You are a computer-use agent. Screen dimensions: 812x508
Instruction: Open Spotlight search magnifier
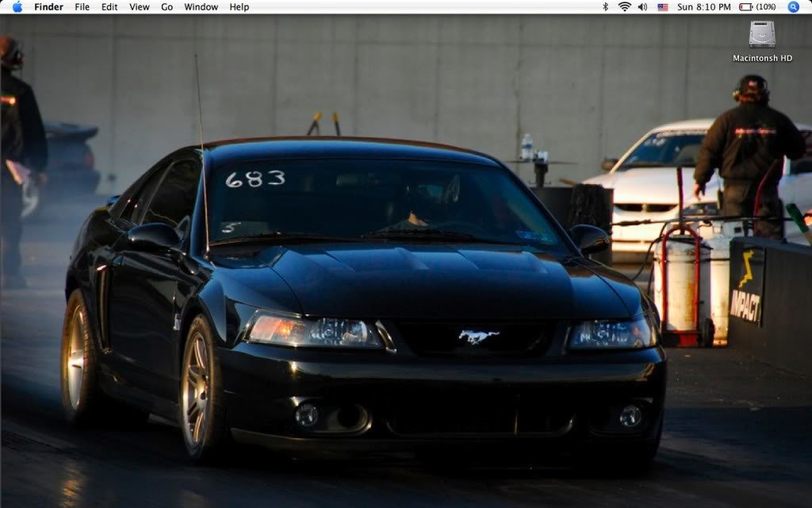point(793,6)
